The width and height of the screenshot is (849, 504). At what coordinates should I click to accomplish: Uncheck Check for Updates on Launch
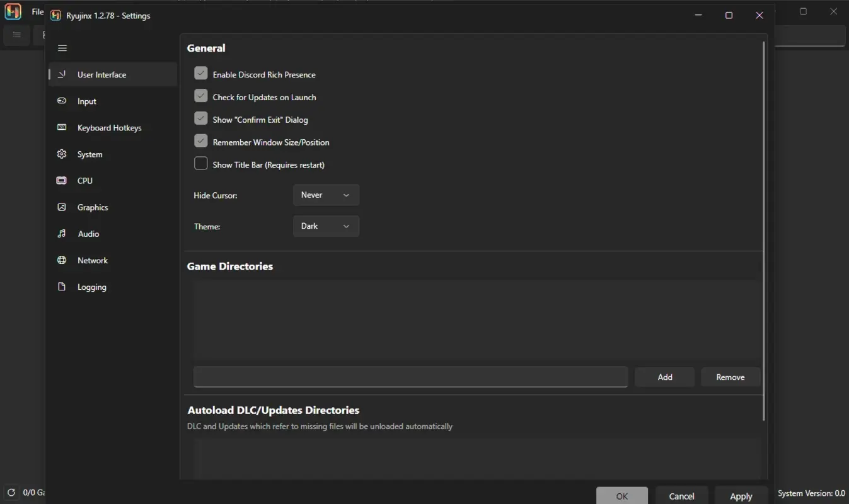[200, 96]
